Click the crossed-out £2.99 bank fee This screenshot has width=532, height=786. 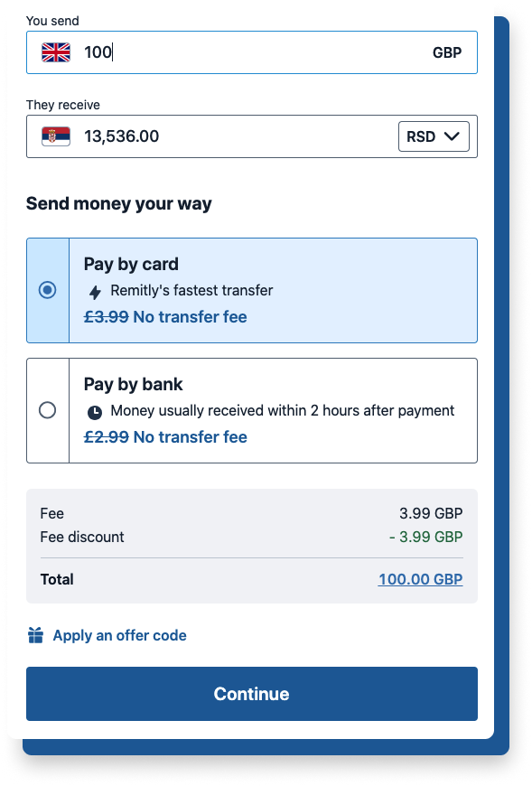[107, 436]
